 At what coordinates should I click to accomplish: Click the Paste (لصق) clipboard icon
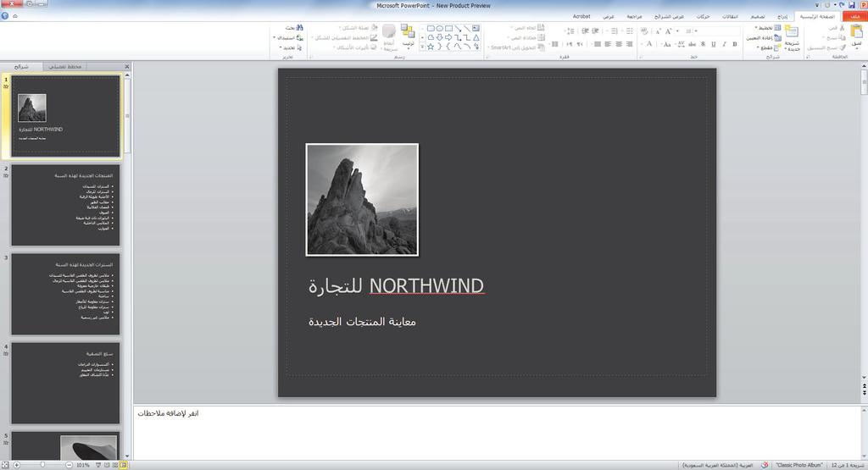coord(857,31)
